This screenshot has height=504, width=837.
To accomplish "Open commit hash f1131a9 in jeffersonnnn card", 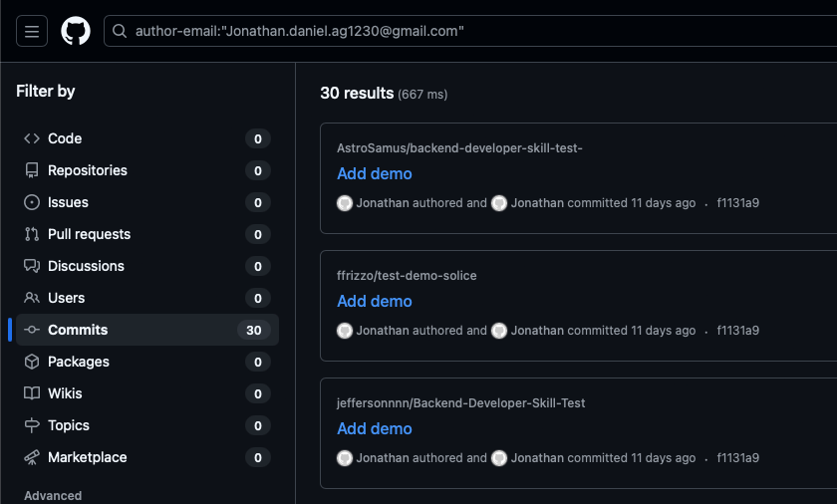I will click(737, 458).
